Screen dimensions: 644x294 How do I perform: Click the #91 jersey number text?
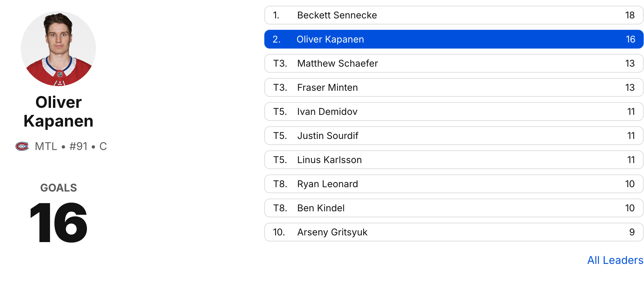[78, 146]
